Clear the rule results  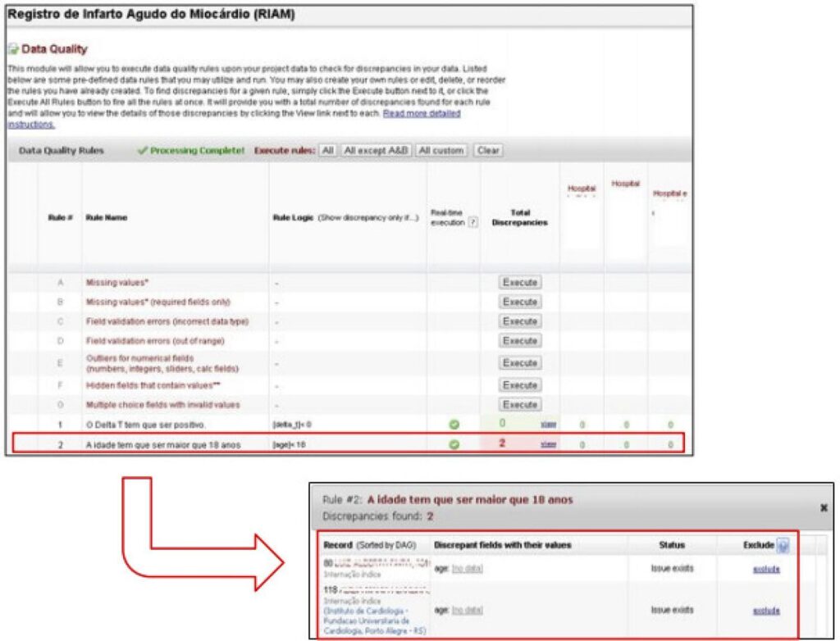tap(488, 151)
